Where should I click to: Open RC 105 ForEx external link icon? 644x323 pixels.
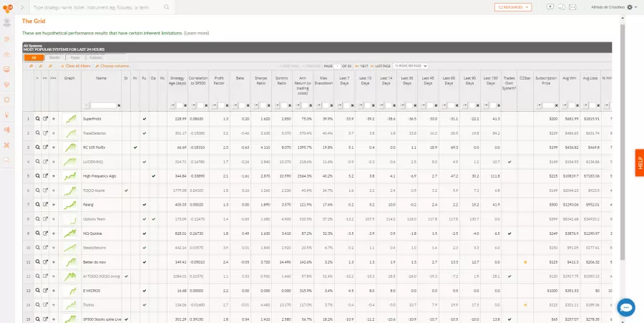point(46,148)
